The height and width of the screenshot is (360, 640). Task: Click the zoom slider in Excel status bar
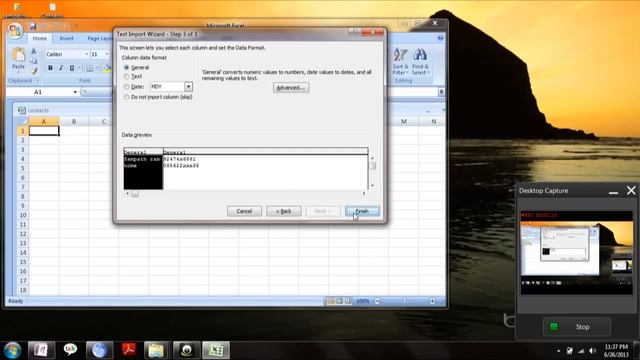[x=404, y=301]
